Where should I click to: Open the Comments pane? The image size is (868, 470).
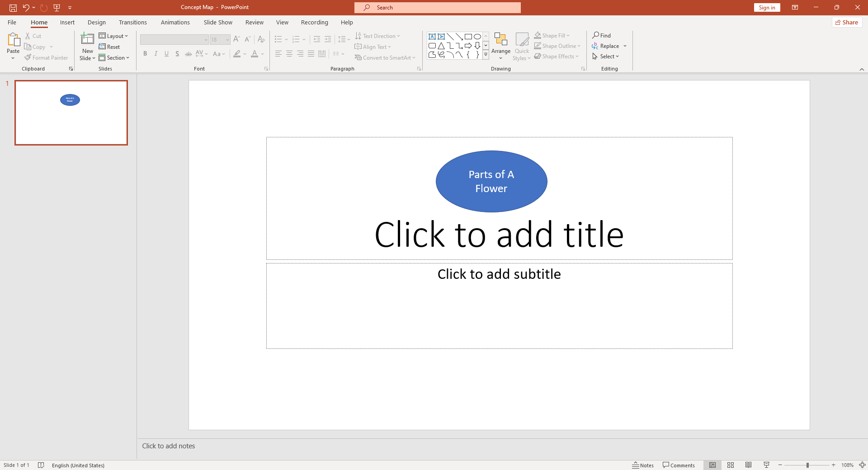(679, 465)
